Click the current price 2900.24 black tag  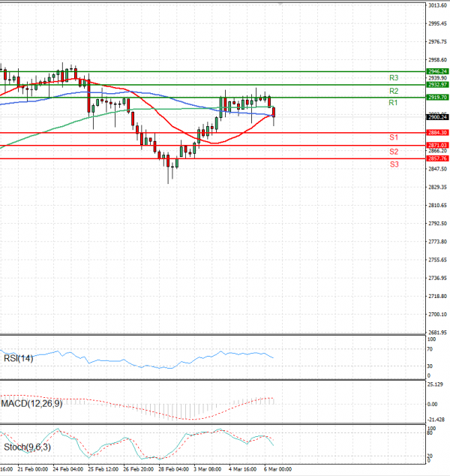click(437, 117)
